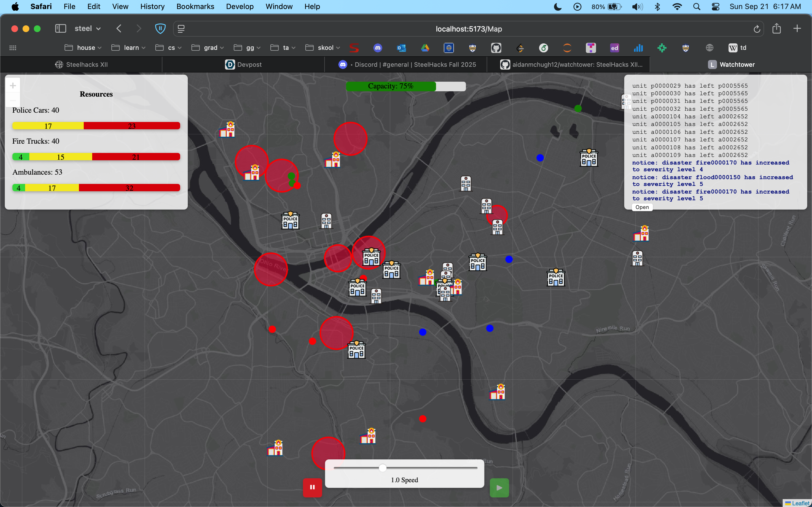The image size is (812, 507).
Task: Expand the steel tab group dropdown
Action: pos(88,28)
